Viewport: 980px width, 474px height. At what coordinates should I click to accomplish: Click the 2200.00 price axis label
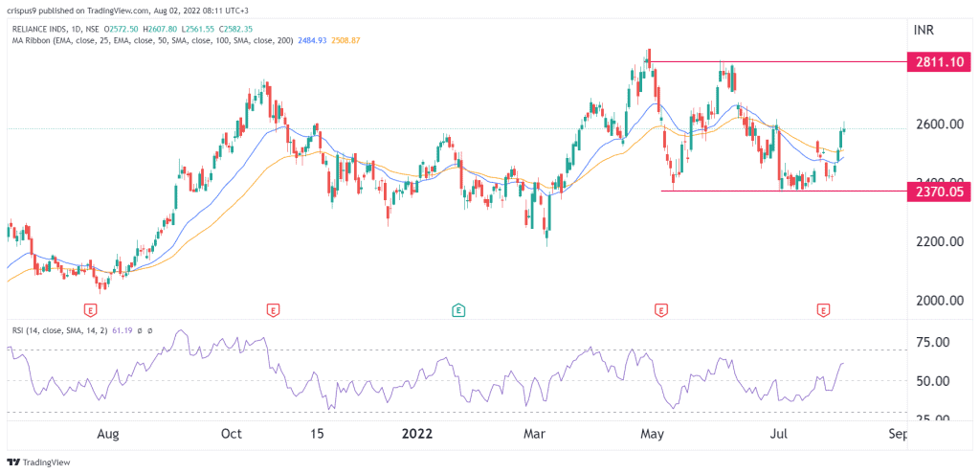939,241
